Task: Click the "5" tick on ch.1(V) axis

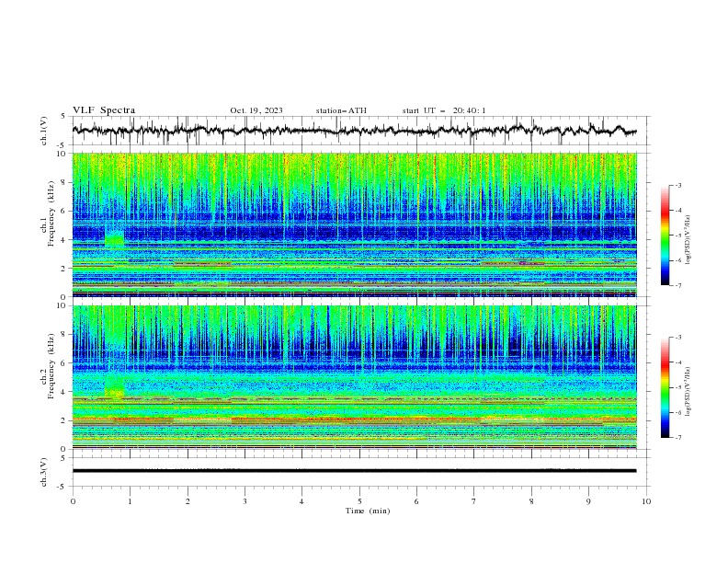Action: click(x=64, y=116)
